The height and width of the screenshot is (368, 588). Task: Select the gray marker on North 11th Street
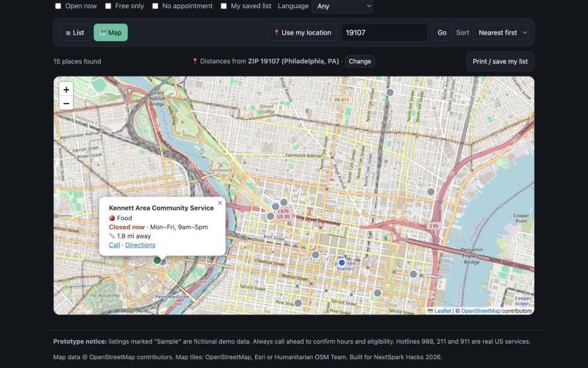coord(390,93)
